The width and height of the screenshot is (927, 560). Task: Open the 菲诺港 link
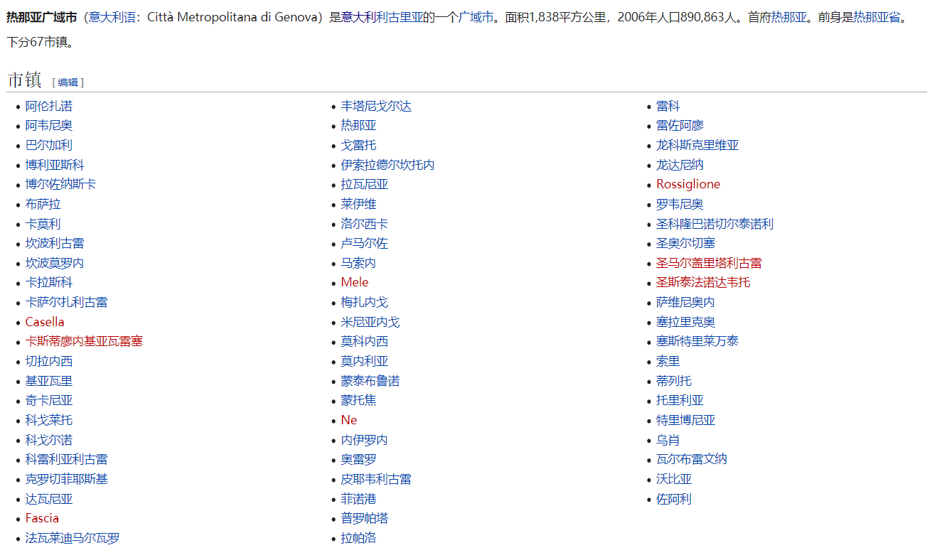point(359,500)
